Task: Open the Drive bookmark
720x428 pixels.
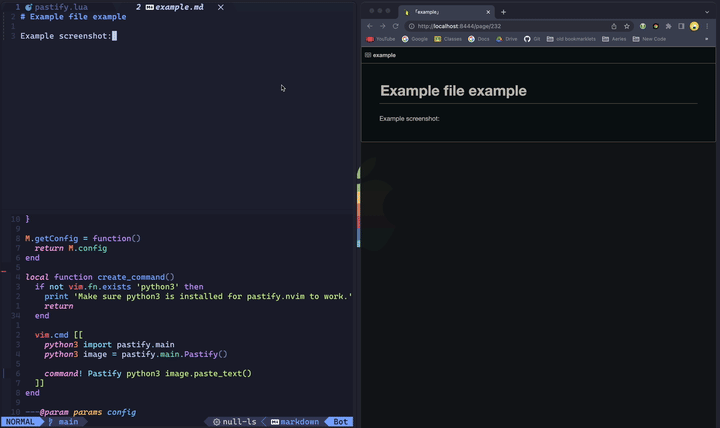Action: click(506, 39)
